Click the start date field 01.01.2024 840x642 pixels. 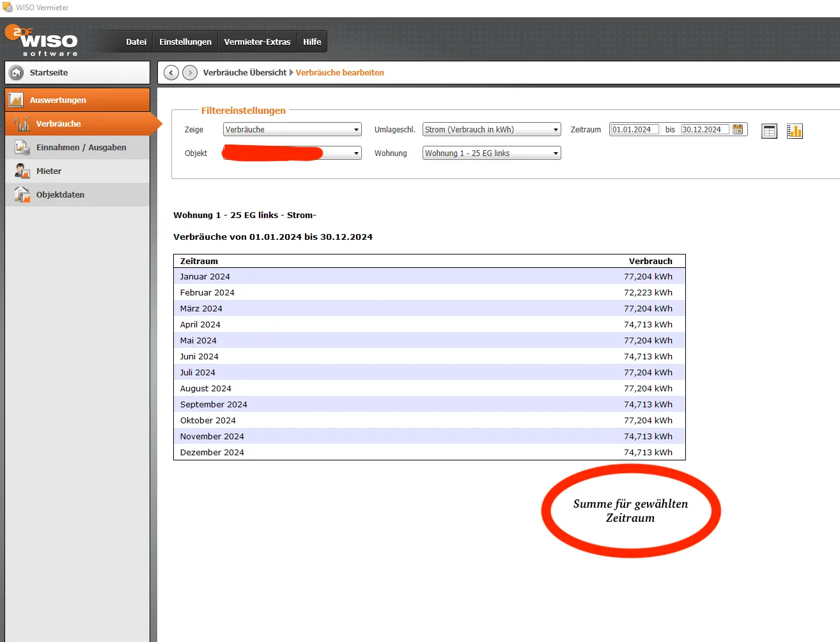(x=634, y=130)
